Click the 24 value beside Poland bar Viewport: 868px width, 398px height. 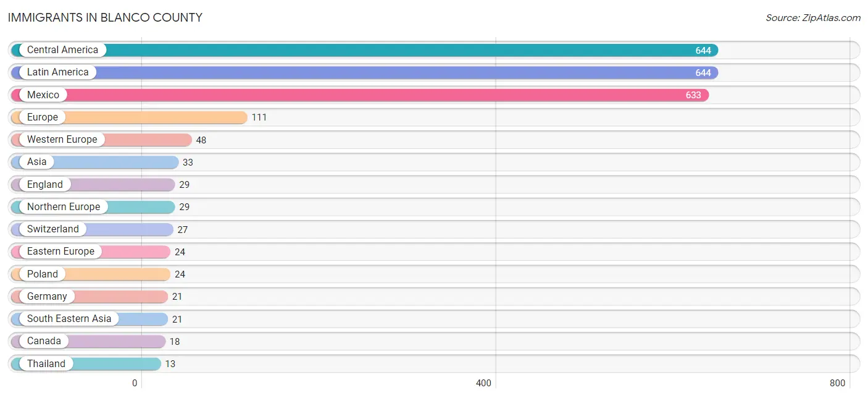point(180,274)
